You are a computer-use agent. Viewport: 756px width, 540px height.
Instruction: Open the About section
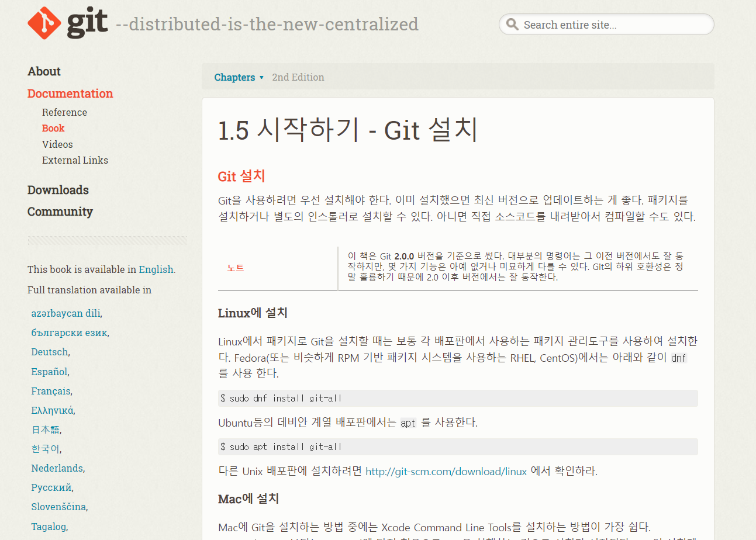(44, 71)
